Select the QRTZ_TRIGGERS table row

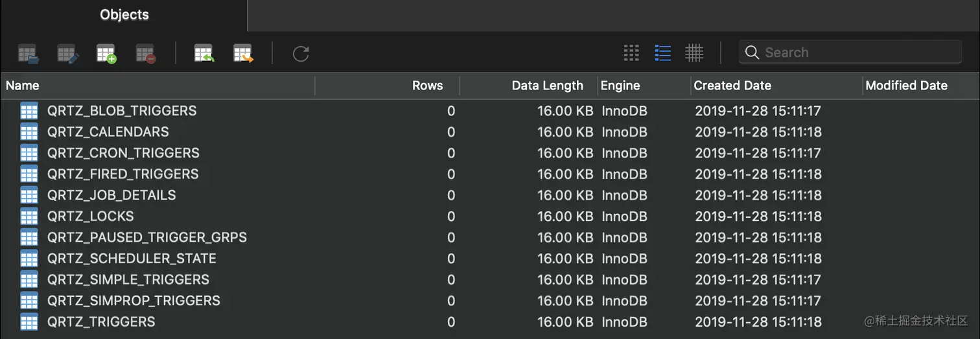[101, 321]
